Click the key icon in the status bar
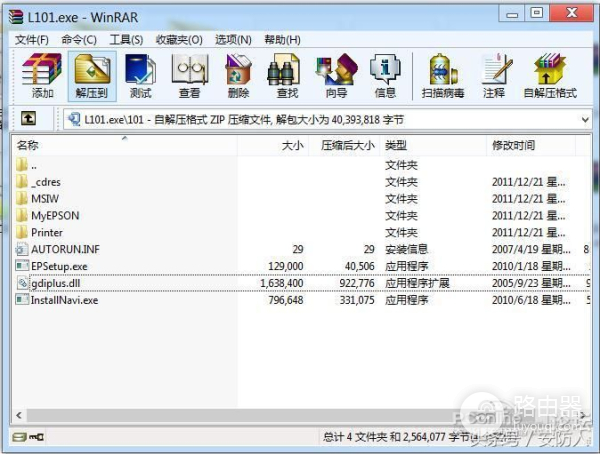The height and width of the screenshot is (454, 600). tap(37, 437)
